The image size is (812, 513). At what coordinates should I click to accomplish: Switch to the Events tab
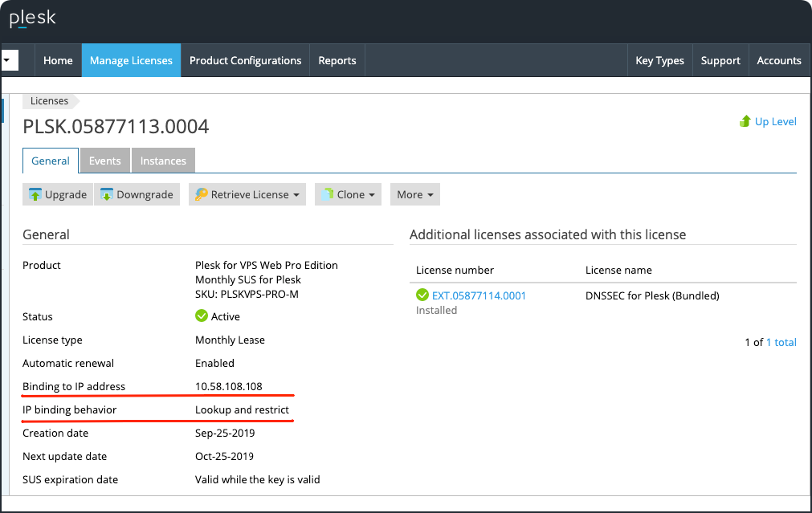point(105,161)
